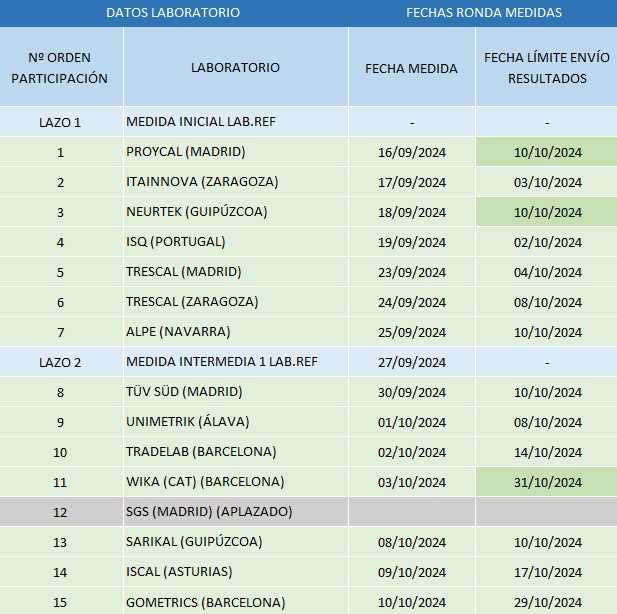Select measurement date 27/09/2024

point(412,362)
